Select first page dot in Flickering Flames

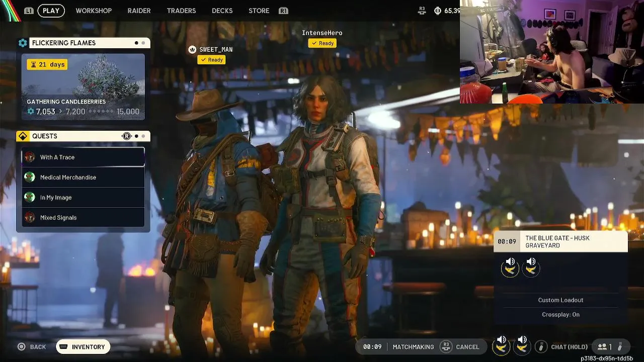tap(136, 43)
